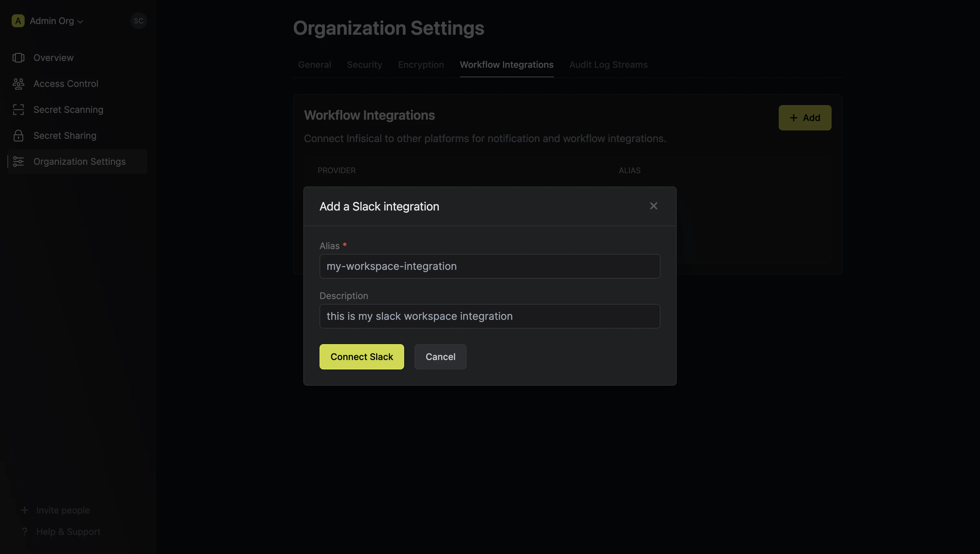The image size is (980, 554).
Task: Click the Access Control people icon
Action: tap(18, 83)
